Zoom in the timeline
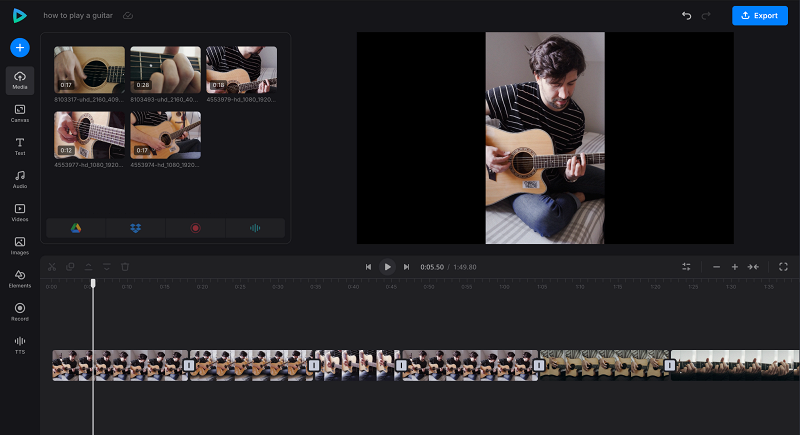Screen dimensions: 800x435 [735, 267]
